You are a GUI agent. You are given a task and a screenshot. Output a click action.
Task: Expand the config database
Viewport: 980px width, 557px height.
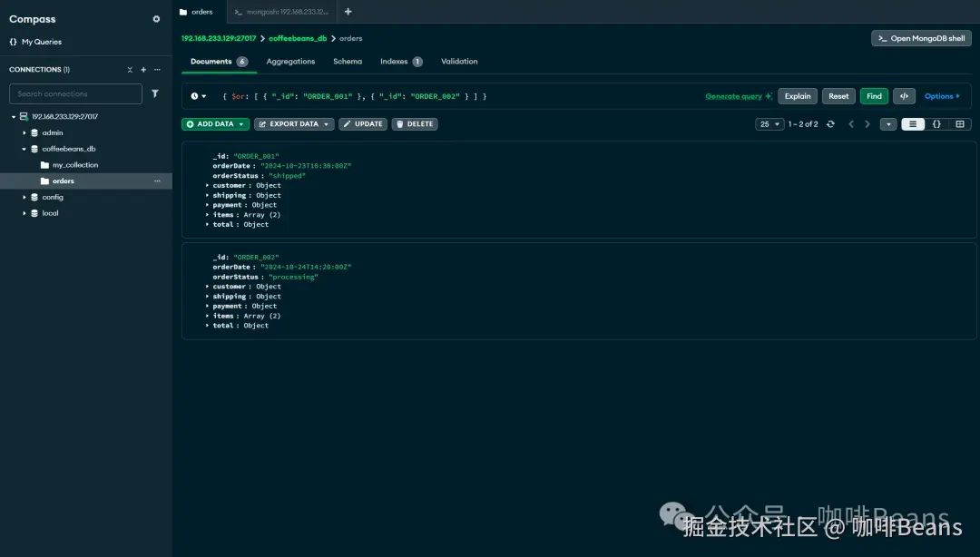[x=24, y=198]
